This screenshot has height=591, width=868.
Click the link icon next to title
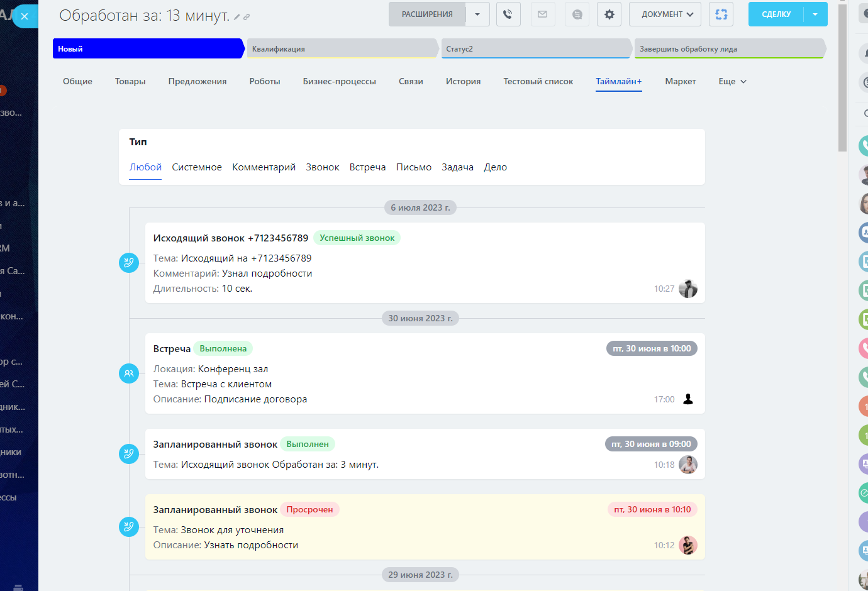pos(247,17)
